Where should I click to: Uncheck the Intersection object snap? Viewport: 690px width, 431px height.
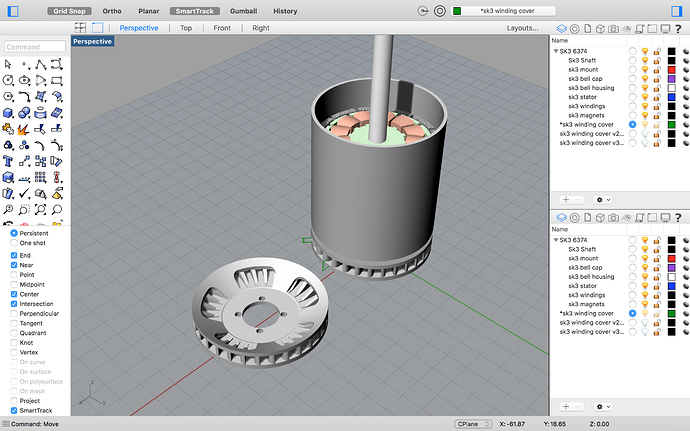pyautogui.click(x=15, y=304)
